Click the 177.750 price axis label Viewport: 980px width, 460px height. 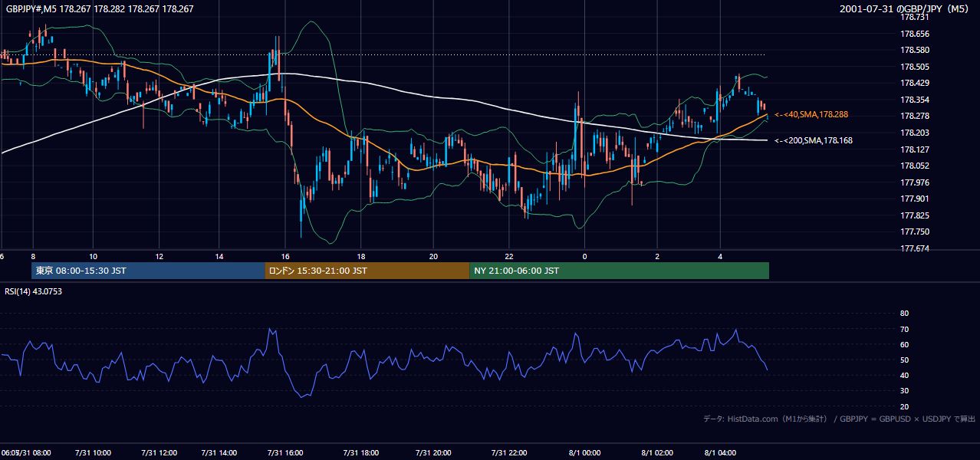coord(914,232)
